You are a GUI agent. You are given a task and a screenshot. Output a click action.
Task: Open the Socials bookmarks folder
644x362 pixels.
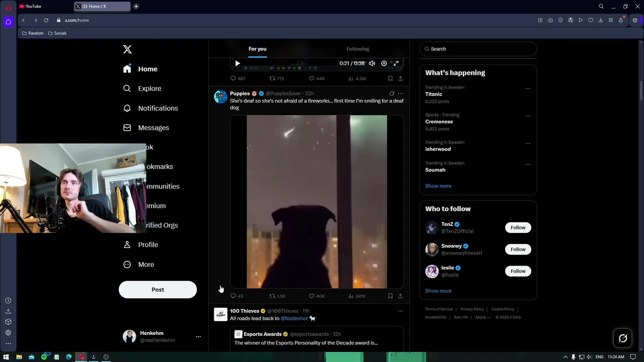(57, 33)
